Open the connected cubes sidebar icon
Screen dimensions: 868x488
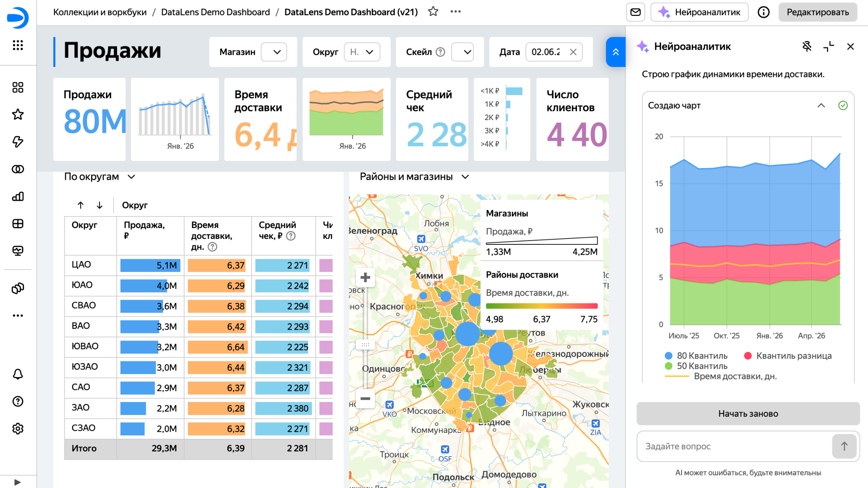[x=18, y=288]
